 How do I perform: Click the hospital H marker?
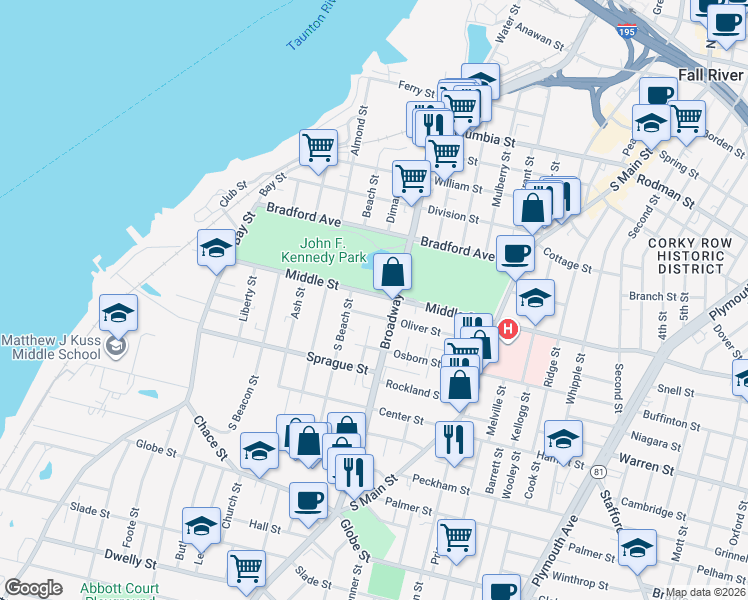click(x=508, y=330)
